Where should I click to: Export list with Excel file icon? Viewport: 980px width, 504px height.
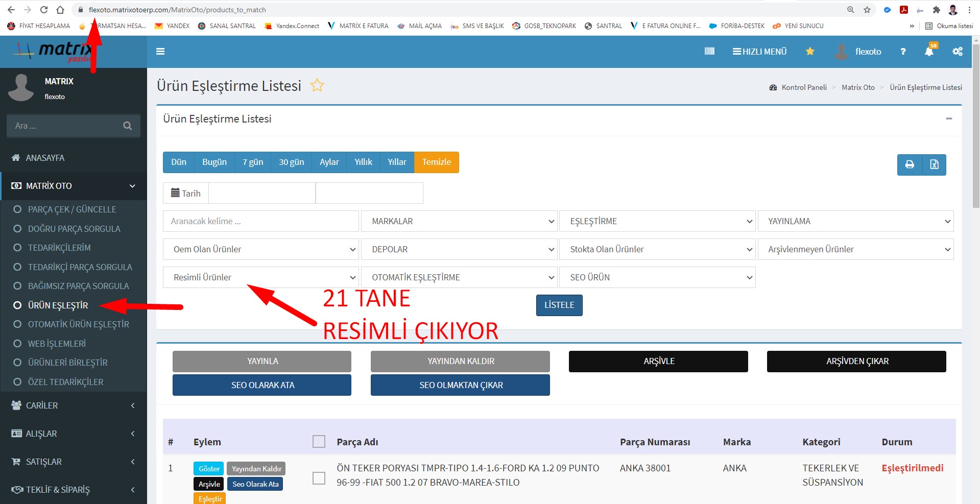(934, 164)
